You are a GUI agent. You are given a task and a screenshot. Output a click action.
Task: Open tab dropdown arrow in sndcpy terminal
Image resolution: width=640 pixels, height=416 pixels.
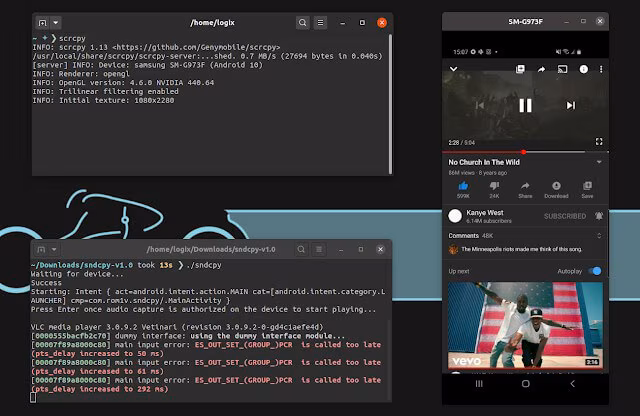point(54,249)
